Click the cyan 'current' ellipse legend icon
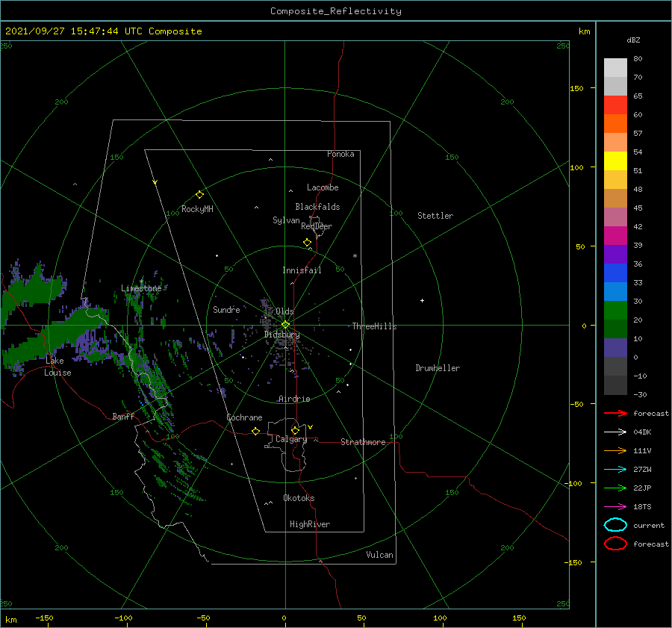 pos(615,525)
